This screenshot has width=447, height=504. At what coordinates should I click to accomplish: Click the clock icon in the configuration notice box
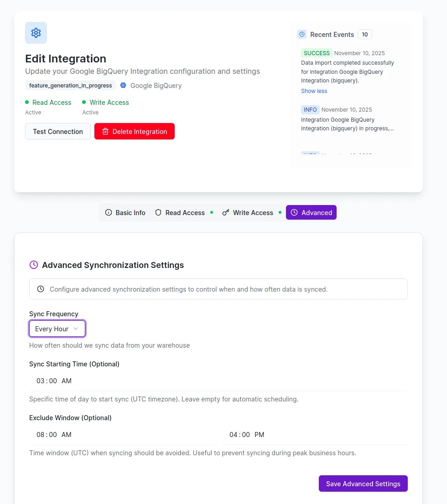point(41,288)
